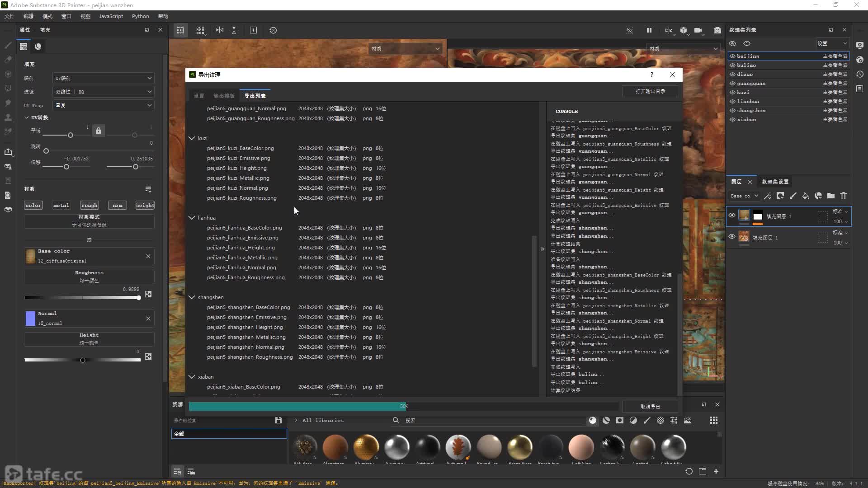Collapse the kuzi group in export list
868x488 pixels.
pos(192,138)
